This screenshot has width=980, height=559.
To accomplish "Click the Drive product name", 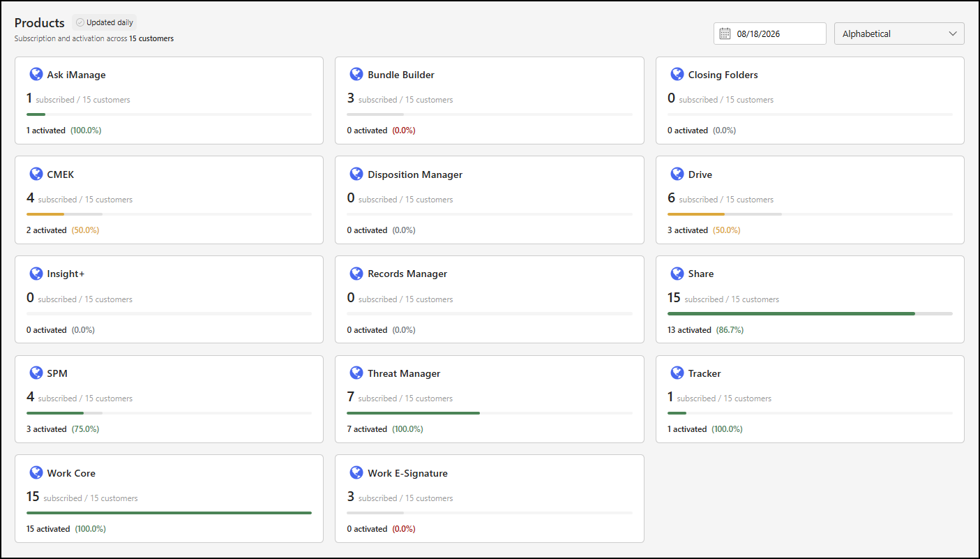I will (x=700, y=174).
